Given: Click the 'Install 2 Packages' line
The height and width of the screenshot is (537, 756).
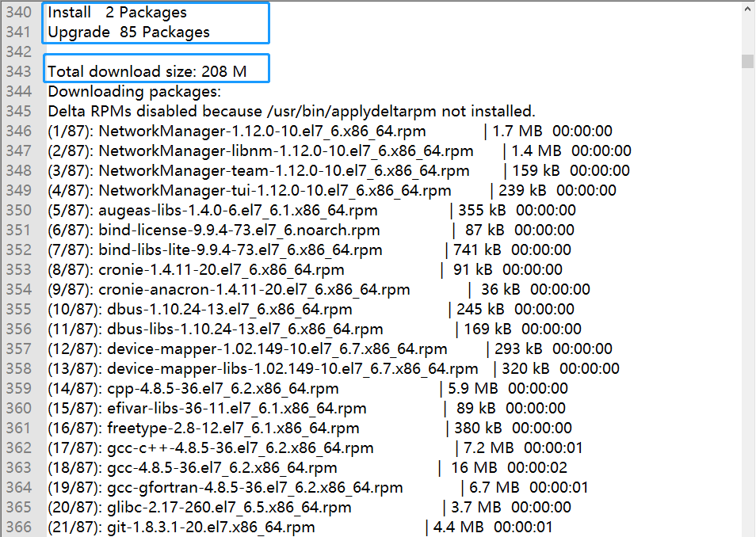Looking at the screenshot, I should [x=117, y=12].
